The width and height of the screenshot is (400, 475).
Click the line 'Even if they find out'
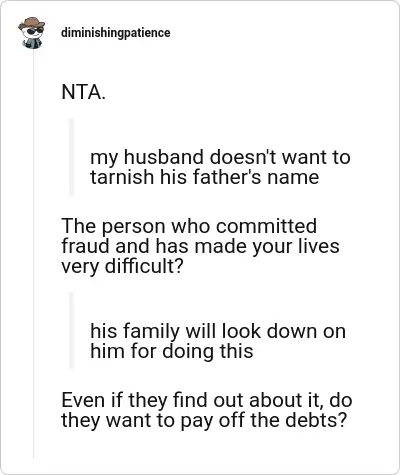(207, 400)
